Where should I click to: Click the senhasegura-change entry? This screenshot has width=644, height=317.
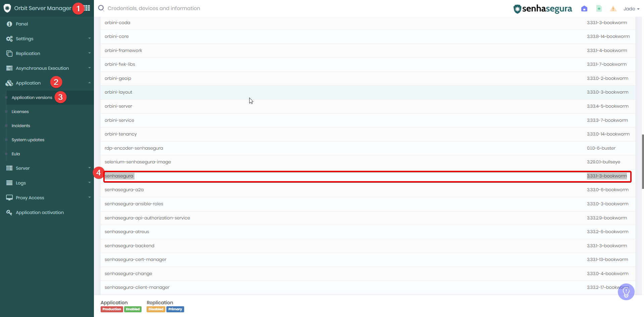click(128, 274)
